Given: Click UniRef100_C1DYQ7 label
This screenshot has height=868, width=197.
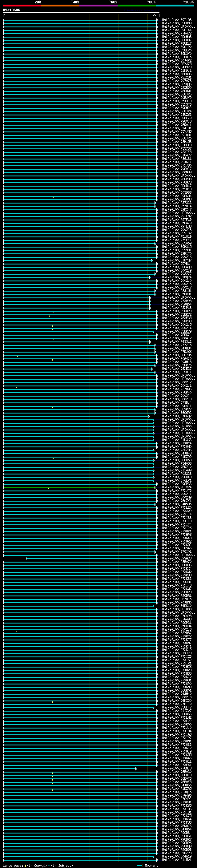Looking at the screenshot, I should coord(177,260).
